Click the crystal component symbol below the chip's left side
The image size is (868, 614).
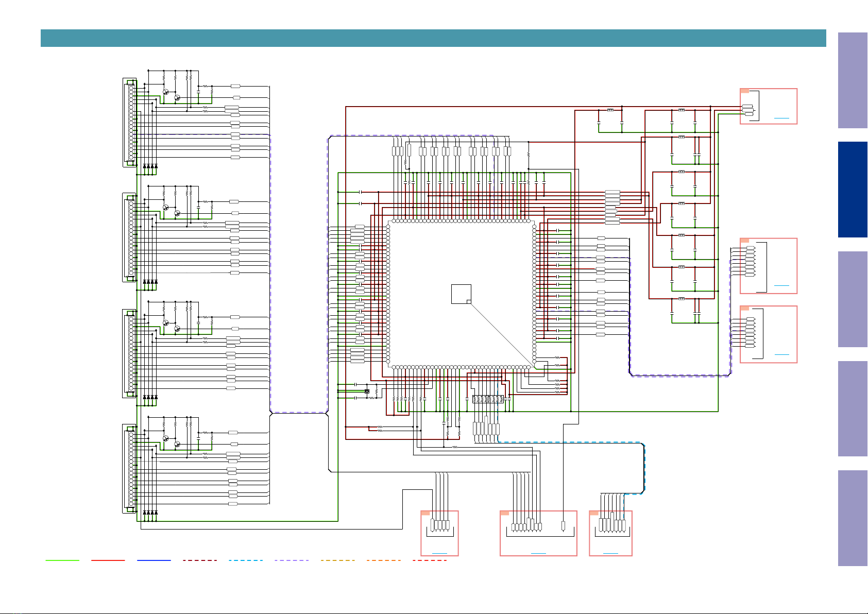tap(367, 392)
